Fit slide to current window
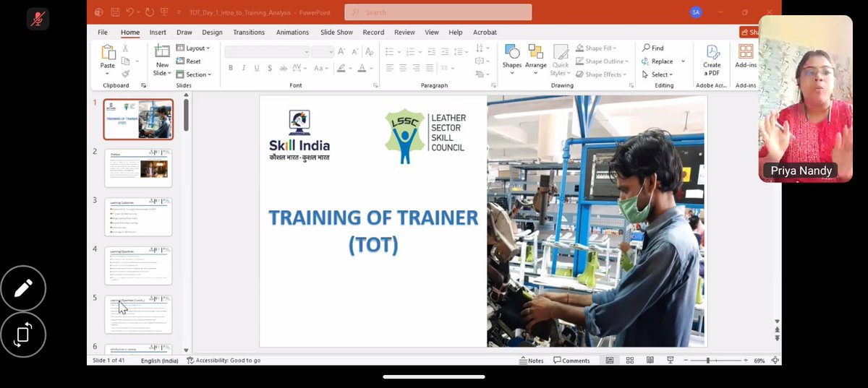This screenshot has height=388, width=868. pos(775,360)
